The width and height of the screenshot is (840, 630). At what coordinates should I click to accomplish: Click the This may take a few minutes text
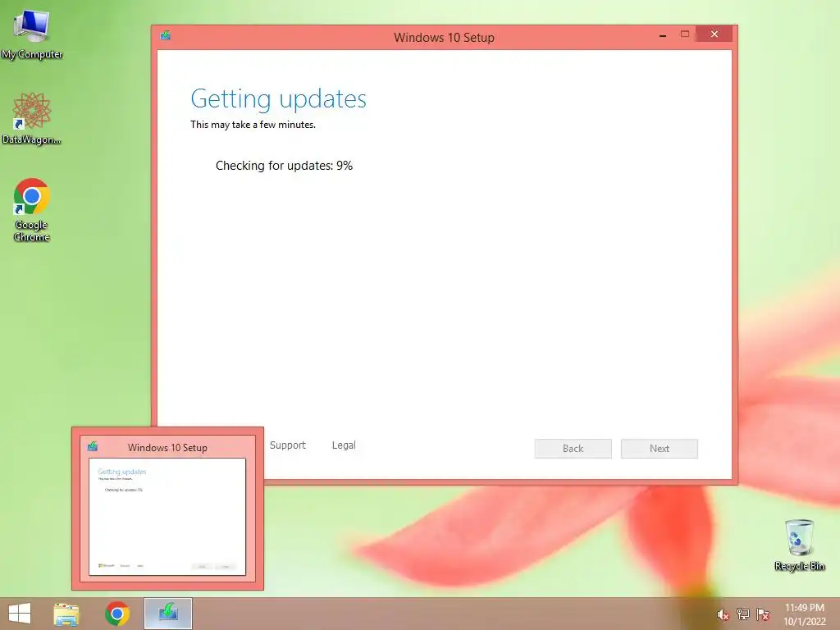point(253,125)
